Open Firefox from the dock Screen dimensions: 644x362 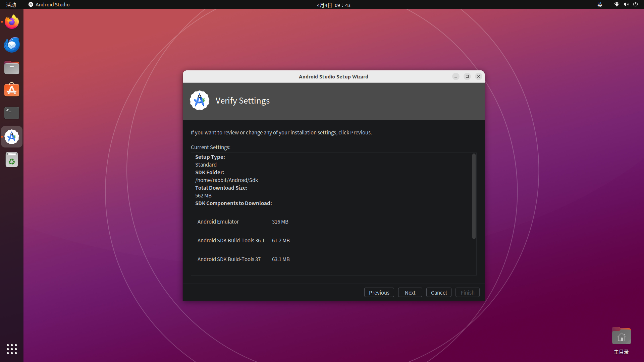coord(12,22)
